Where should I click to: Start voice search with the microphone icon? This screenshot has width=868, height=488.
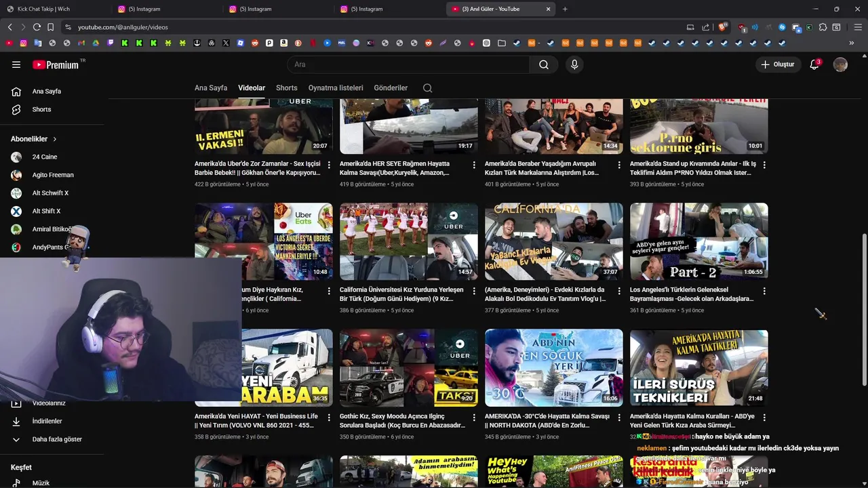[574, 64]
